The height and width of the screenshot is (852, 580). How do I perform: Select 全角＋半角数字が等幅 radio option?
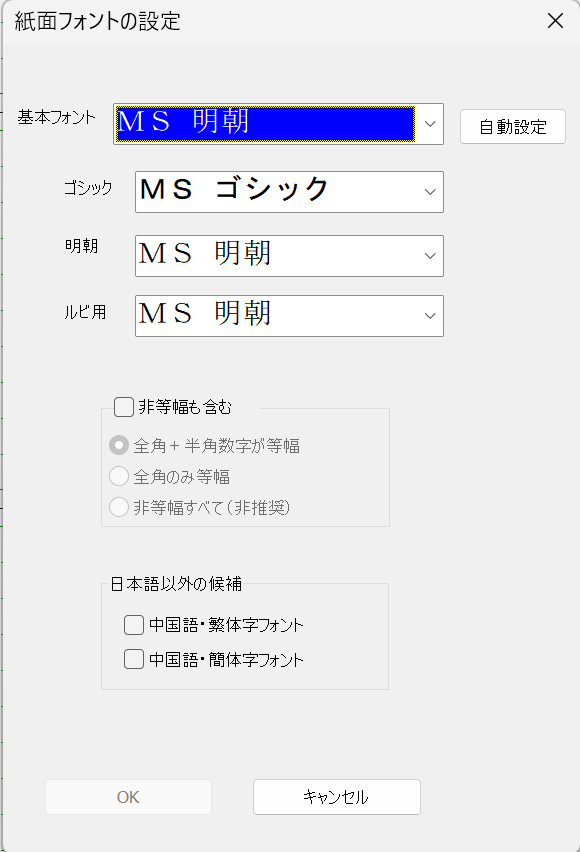[x=119, y=446]
